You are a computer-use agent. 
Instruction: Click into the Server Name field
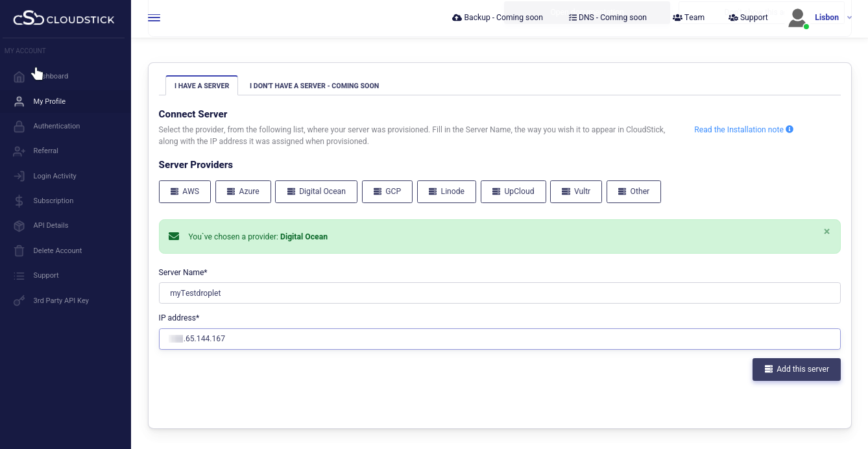[x=500, y=293]
